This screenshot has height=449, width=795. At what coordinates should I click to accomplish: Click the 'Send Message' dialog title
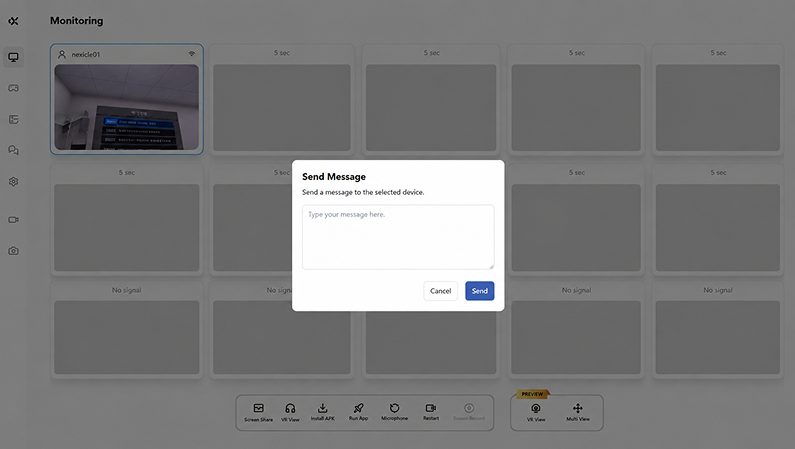point(334,177)
